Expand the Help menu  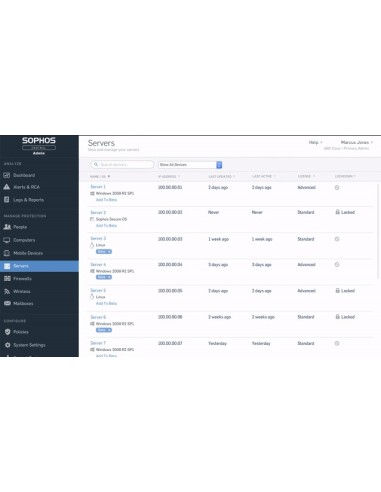(x=315, y=142)
